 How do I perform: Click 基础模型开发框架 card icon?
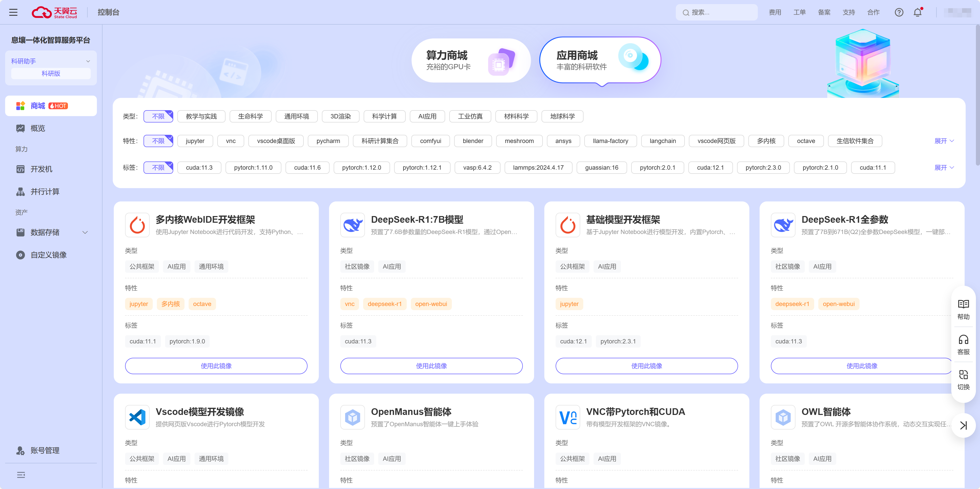[568, 225]
